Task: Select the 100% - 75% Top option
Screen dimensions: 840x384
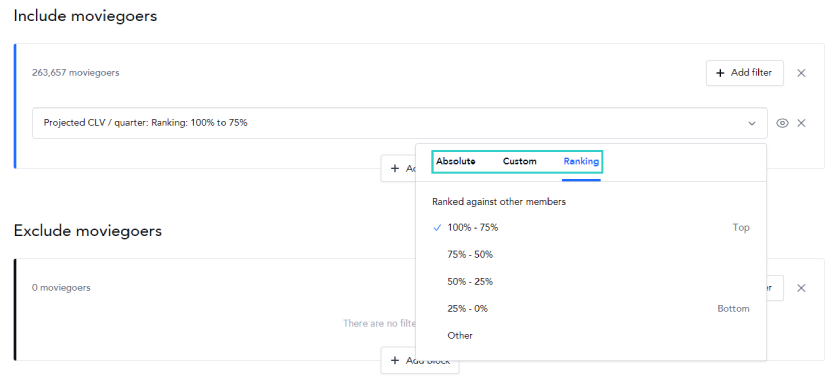Action: pos(591,228)
